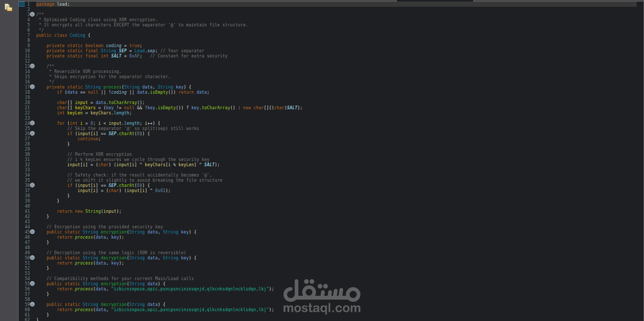Click the class name 'Coding' on line 7
The height and width of the screenshot is (321, 644).
point(78,35)
